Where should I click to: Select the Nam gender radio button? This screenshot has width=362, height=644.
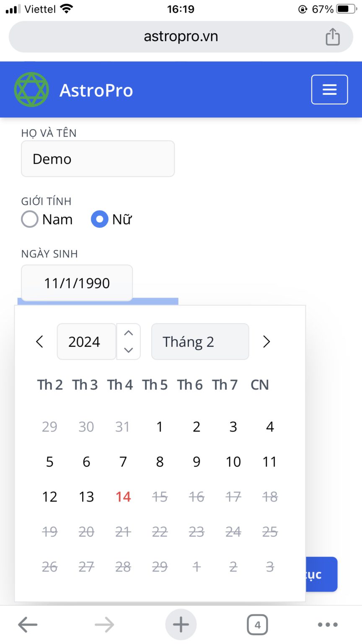(x=29, y=219)
